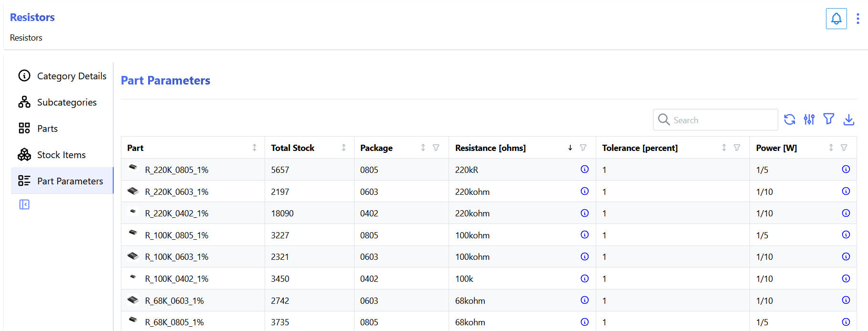Open the column selection settings icon
The height and width of the screenshot is (331, 868).
tap(809, 119)
